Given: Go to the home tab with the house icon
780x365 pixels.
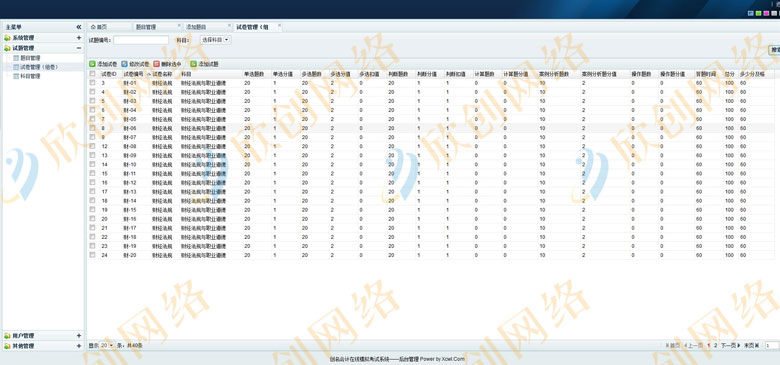Looking at the screenshot, I should point(99,27).
